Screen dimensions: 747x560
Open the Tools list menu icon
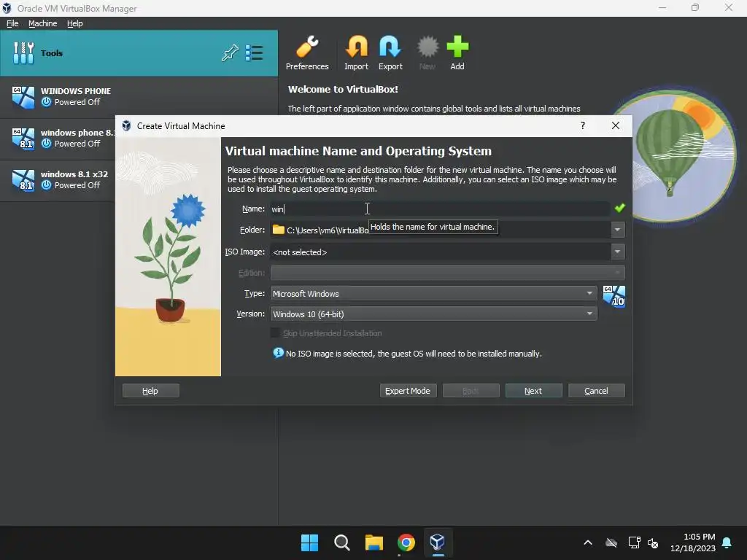254,52
